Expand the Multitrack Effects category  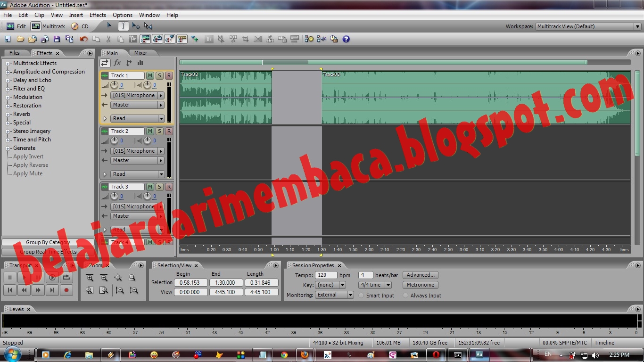8,63
